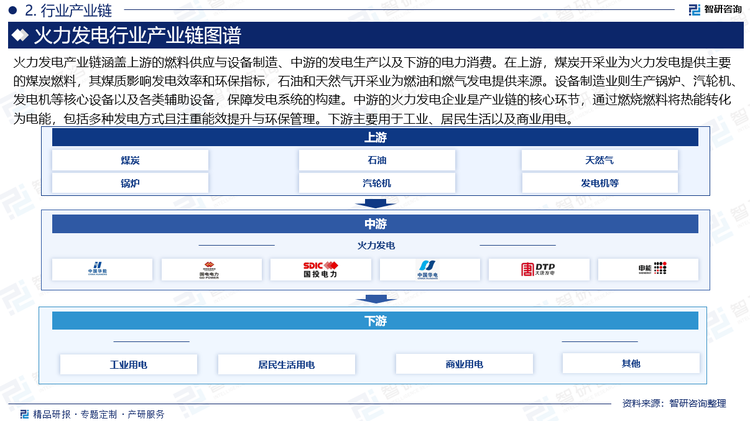Select the 上游 header bar
The height and width of the screenshot is (421, 750).
pos(375,137)
